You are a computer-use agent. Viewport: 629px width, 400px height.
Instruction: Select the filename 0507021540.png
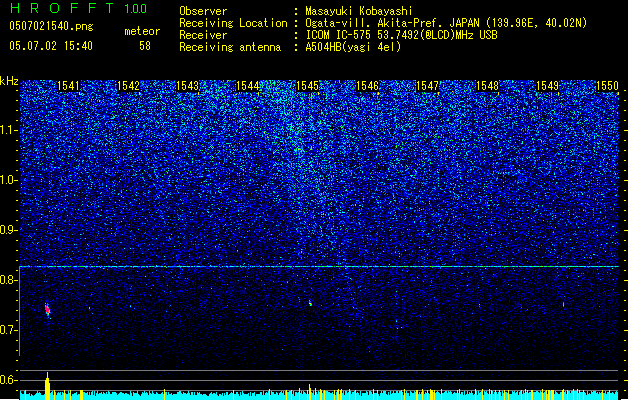click(51, 26)
